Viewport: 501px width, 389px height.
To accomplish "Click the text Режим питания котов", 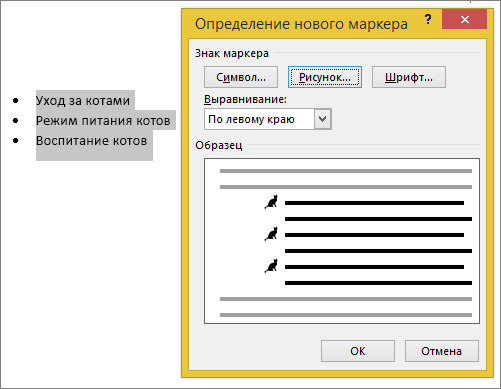I will pyautogui.click(x=103, y=121).
